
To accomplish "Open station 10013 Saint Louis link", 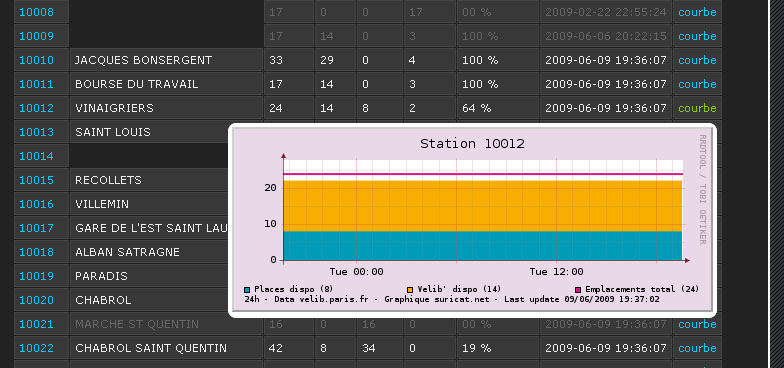I will [36, 132].
